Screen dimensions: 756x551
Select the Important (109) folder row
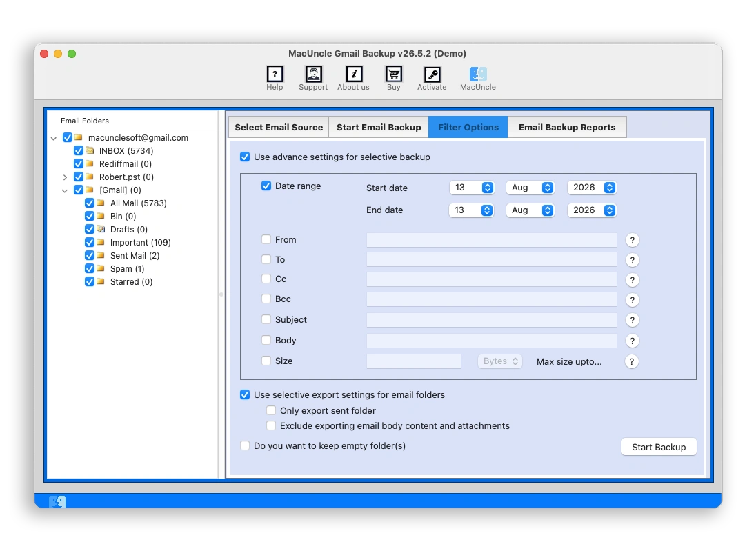140,243
